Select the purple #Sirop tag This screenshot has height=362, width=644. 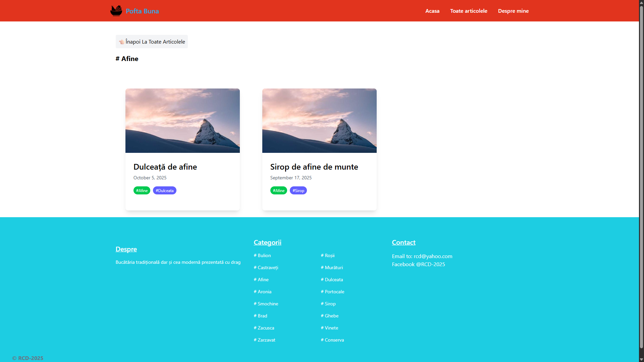[298, 190]
